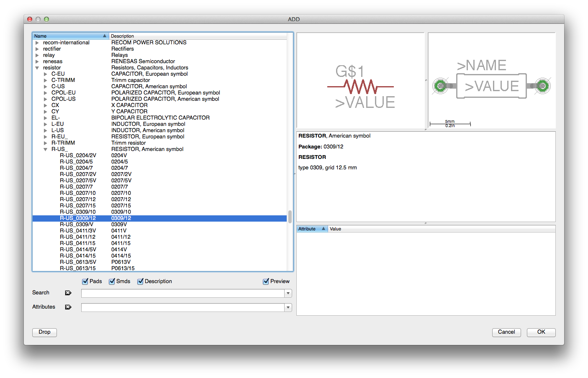Expand the C-US device entry
Screen dimensions: 588x378
click(46, 87)
